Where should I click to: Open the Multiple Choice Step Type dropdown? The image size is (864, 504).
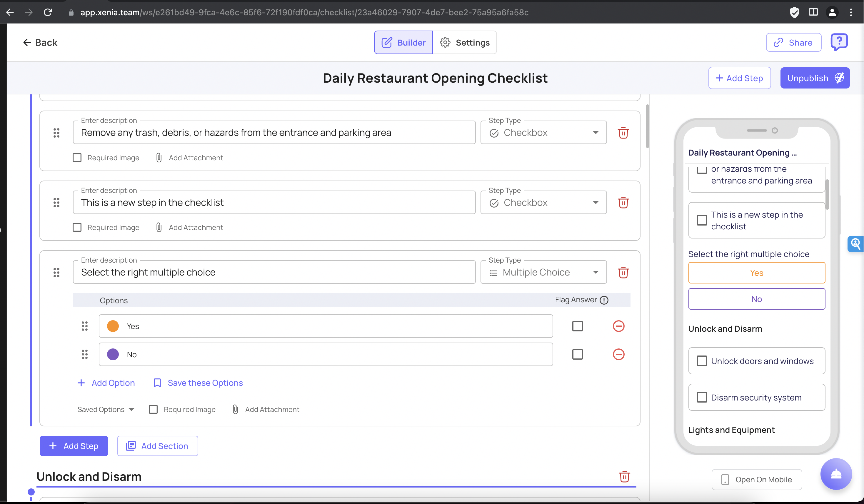tap(543, 273)
